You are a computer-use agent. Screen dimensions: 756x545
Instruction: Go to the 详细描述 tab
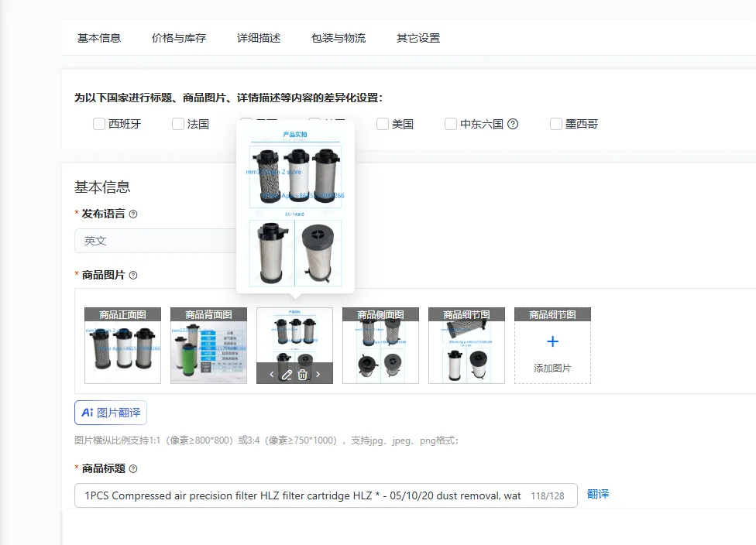(259, 38)
